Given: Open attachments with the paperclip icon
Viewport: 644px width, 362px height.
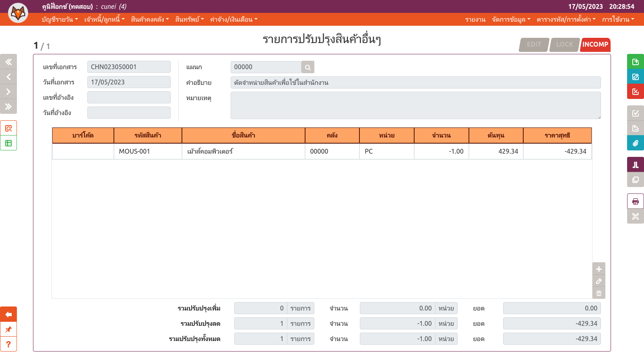Looking at the screenshot, I should coord(635,143).
